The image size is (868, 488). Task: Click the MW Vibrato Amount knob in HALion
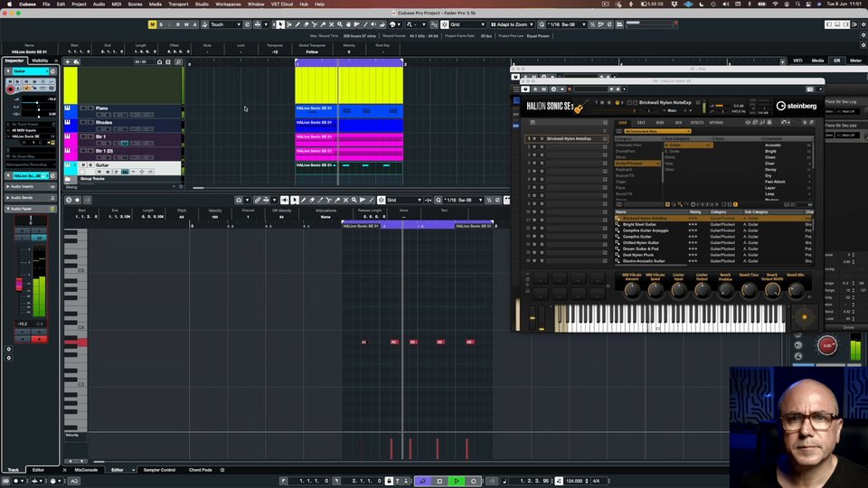coord(632,289)
